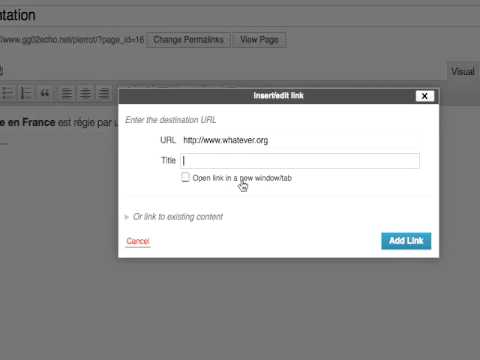Screen dimensions: 480x360
Task: Insert a blockquote from the toolbar
Action: [x=45, y=93]
